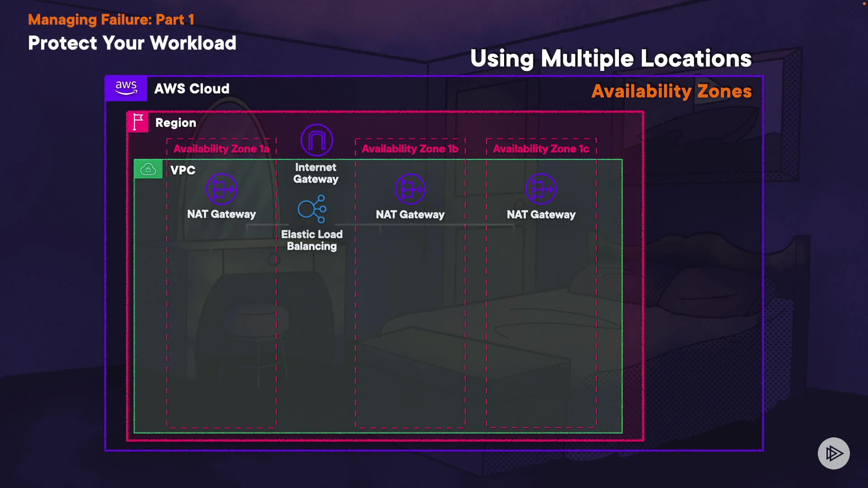Viewport: 868px width, 488px height.
Task: Click the Pluralsight play logo button
Action: click(834, 453)
